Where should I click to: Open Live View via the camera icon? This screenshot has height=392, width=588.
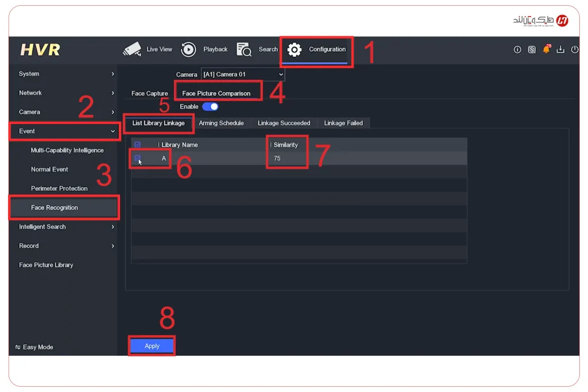tap(132, 49)
